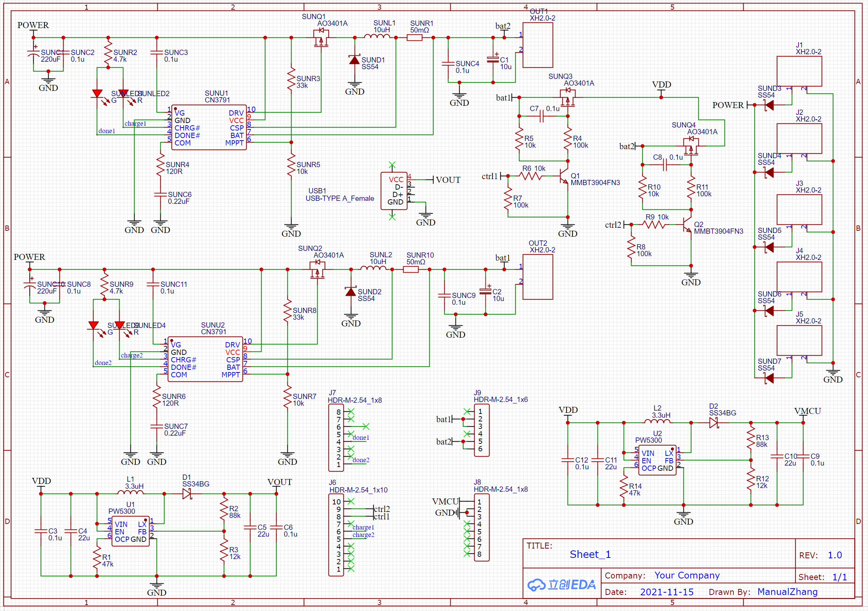Select the SUNU2 CN3791 chip body
The height and width of the screenshot is (611, 868).
tap(205, 359)
